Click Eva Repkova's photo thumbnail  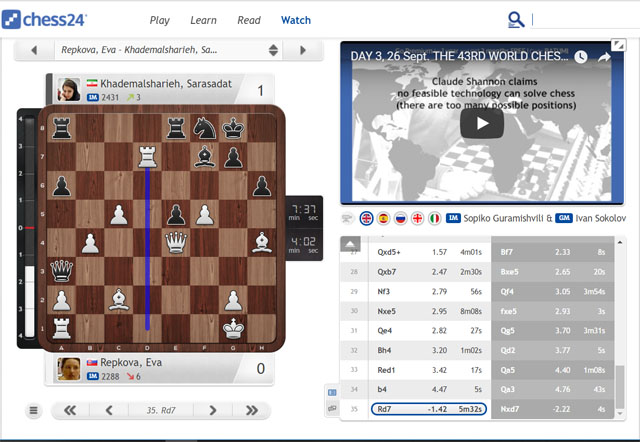[69, 369]
